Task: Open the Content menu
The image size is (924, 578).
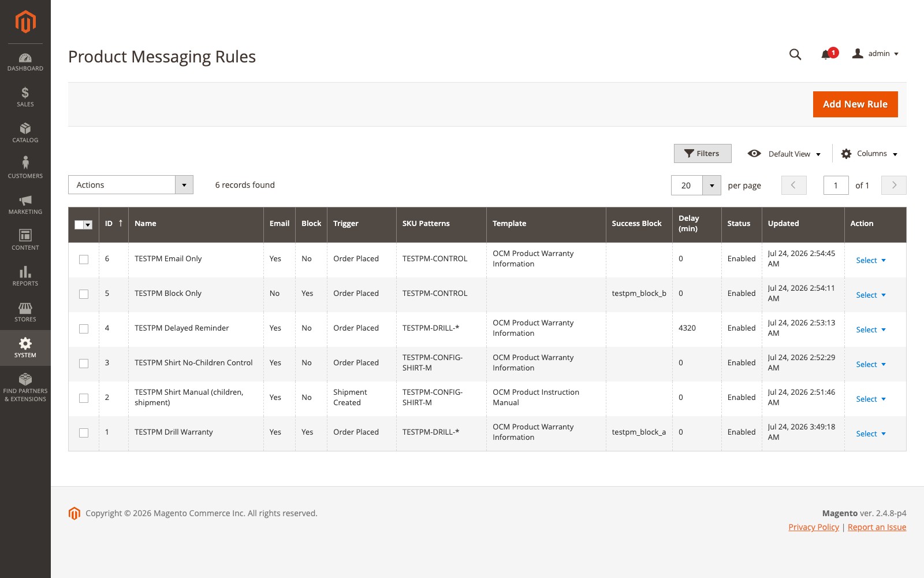Action: (x=25, y=240)
